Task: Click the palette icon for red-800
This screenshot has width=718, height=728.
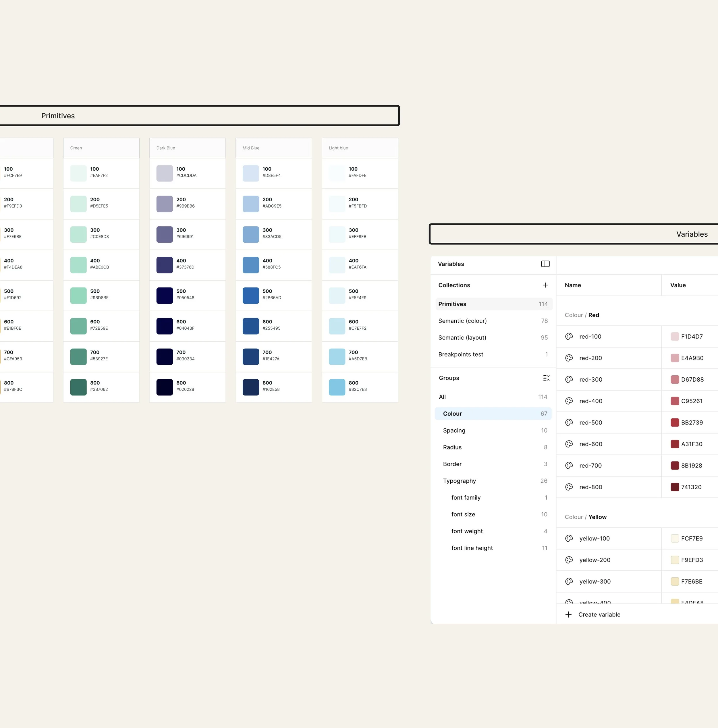Action: [x=569, y=487]
